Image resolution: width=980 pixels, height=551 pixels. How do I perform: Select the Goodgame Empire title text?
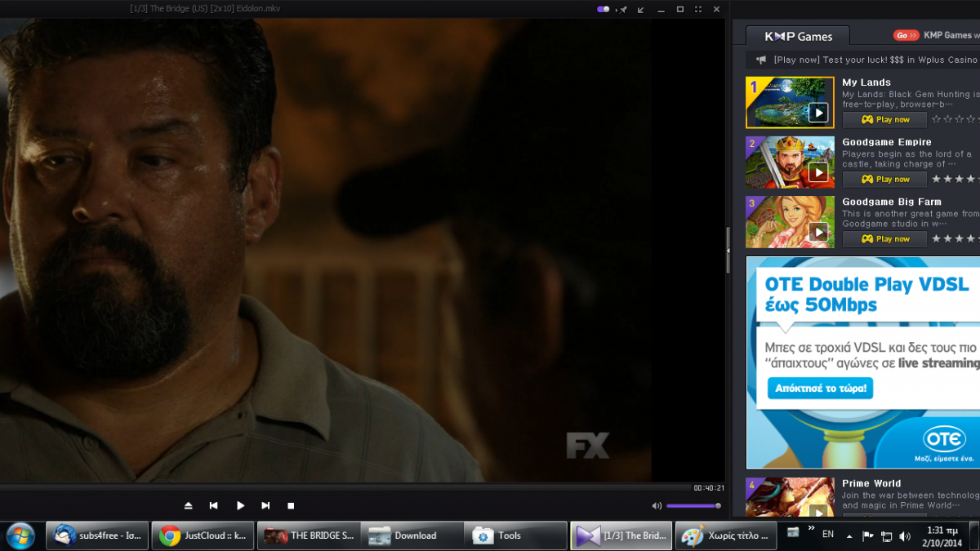pyautogui.click(x=887, y=142)
